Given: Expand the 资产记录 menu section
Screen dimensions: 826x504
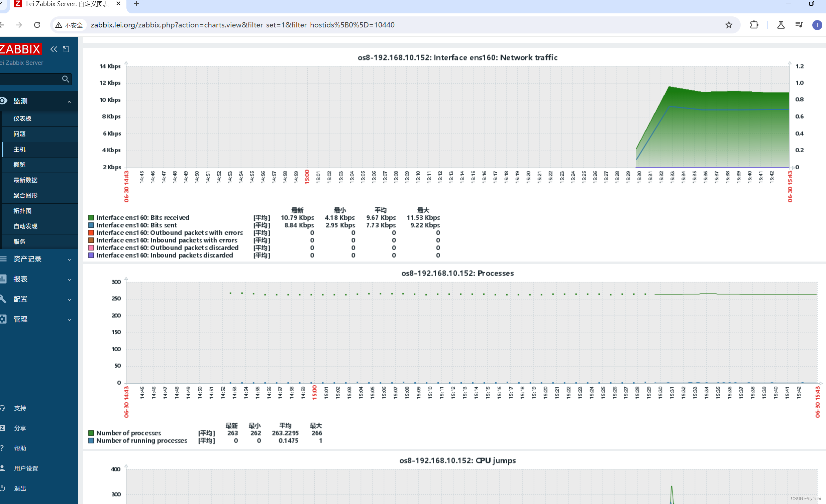Looking at the screenshot, I should (70, 260).
